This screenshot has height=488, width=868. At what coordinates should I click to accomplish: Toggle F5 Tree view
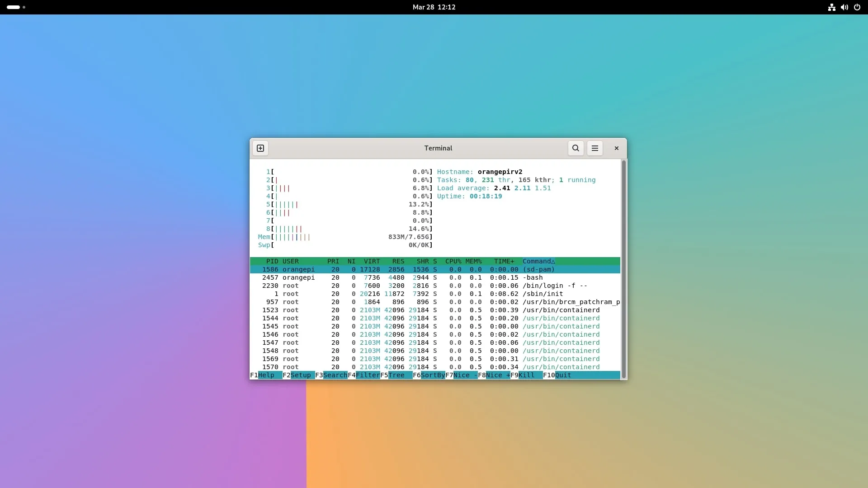[x=396, y=375]
